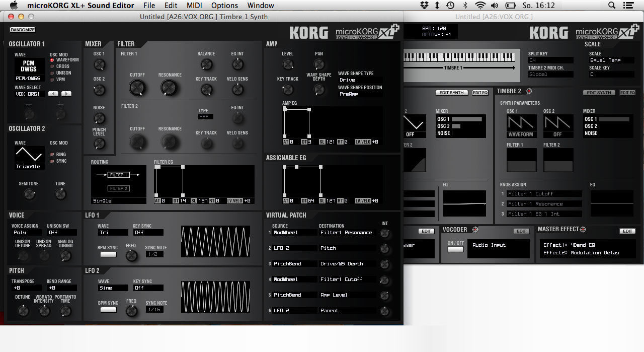Viewport: 644px width, 352px height.
Task: Open Wave Shape Position dropdown showing PreAmp
Action: pyautogui.click(x=360, y=94)
